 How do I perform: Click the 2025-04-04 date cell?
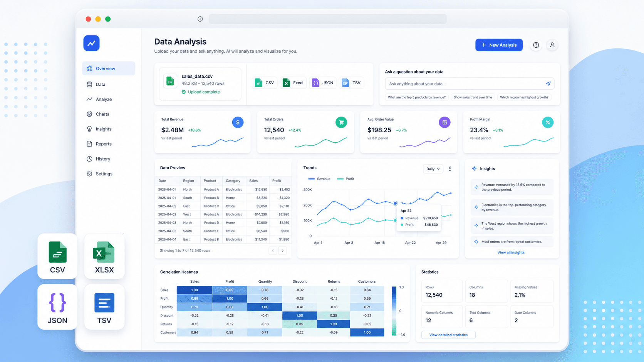tap(167, 239)
